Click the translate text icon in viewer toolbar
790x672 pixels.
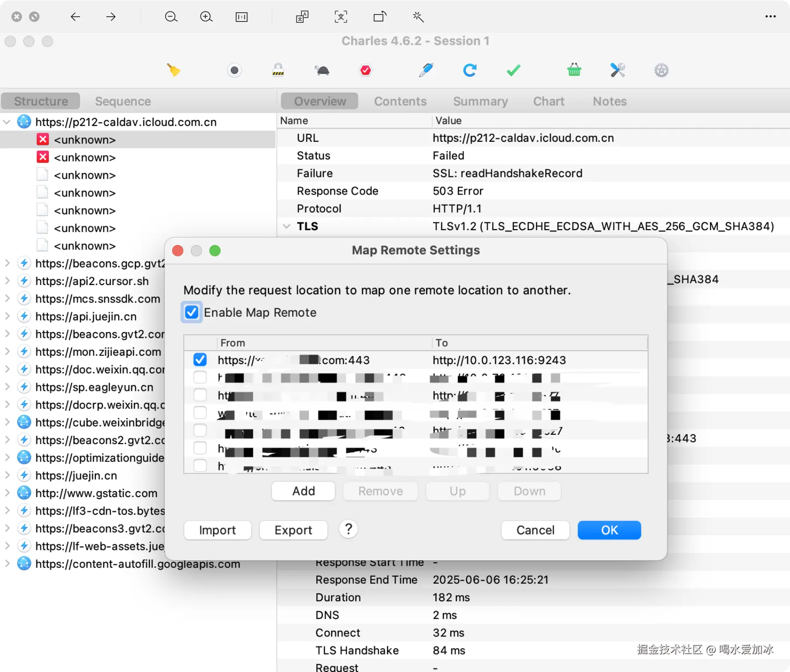point(302,17)
